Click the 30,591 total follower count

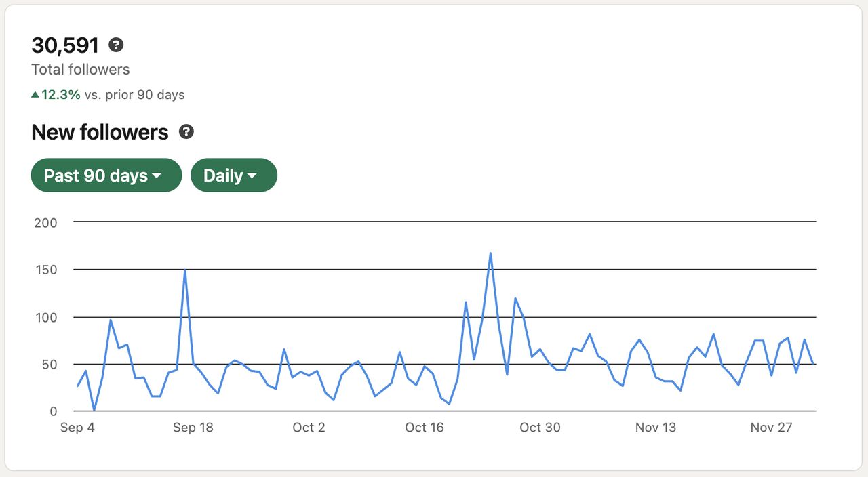(x=65, y=45)
